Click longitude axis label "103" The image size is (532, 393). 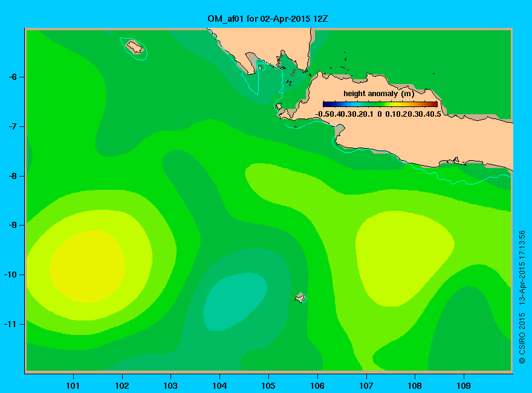pos(170,386)
